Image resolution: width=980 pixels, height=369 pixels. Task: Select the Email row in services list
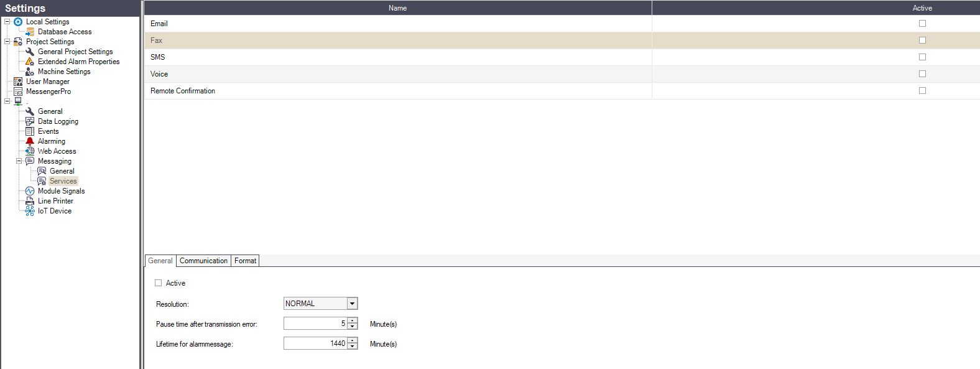tap(562, 24)
